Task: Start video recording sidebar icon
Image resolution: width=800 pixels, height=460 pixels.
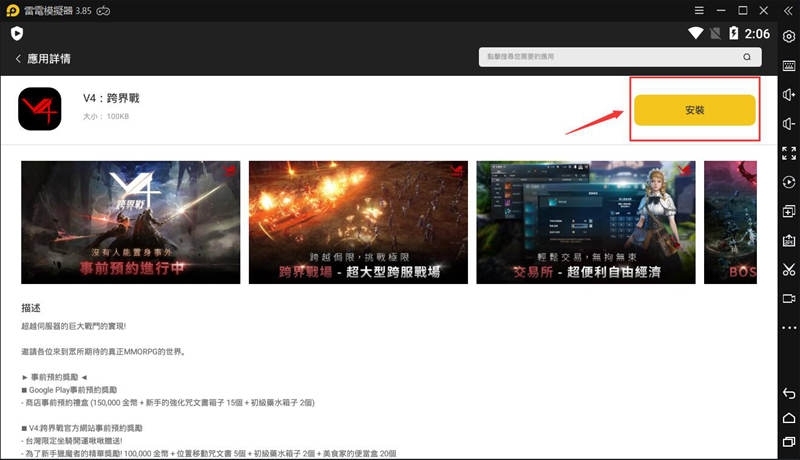Action: tap(789, 298)
